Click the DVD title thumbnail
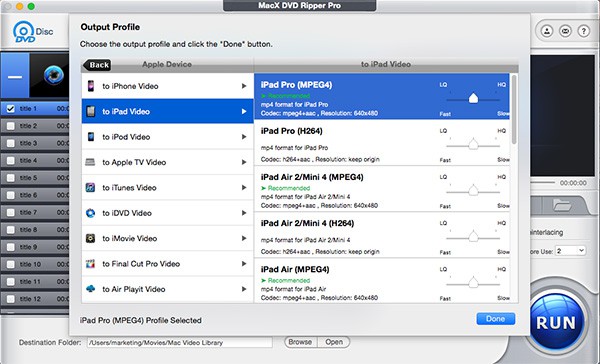 pos(49,75)
